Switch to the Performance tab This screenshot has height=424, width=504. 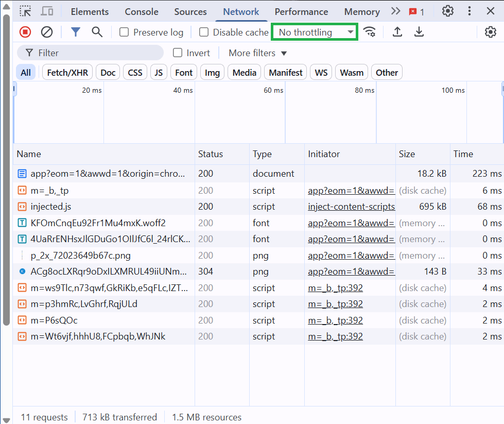point(301,11)
